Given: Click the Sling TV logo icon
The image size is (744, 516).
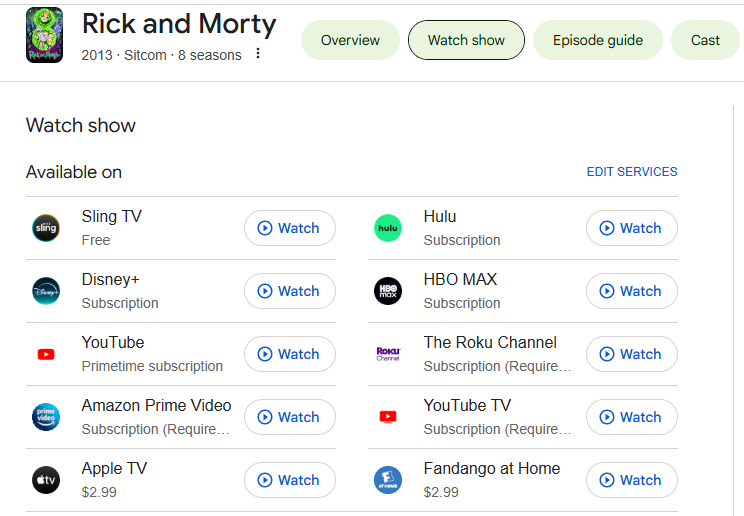Looking at the screenshot, I should tap(46, 228).
